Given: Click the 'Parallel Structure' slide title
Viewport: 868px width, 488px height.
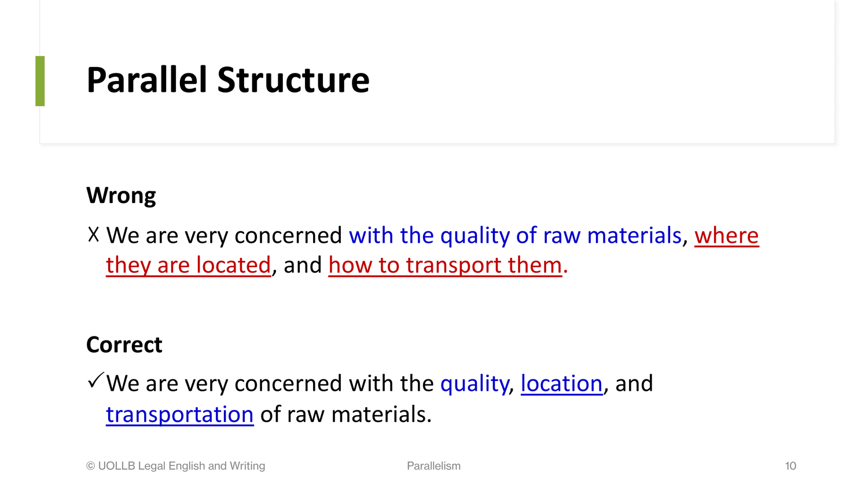Looking at the screenshot, I should coord(227,80).
